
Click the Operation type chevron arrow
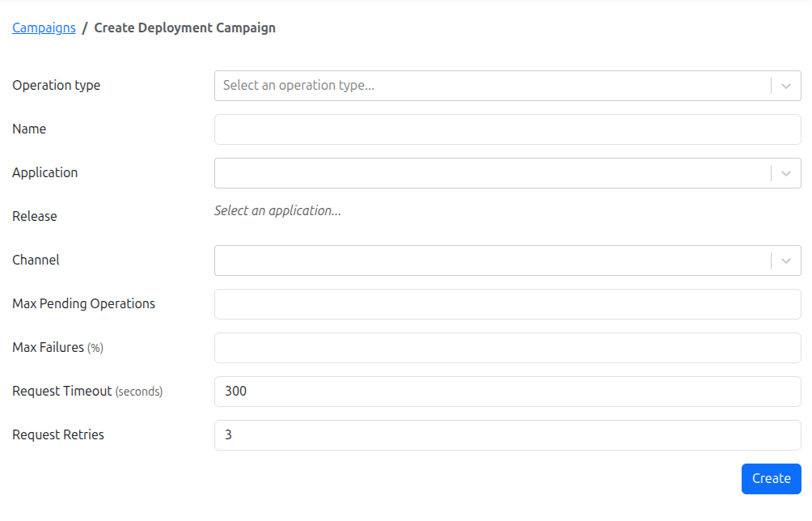[784, 85]
